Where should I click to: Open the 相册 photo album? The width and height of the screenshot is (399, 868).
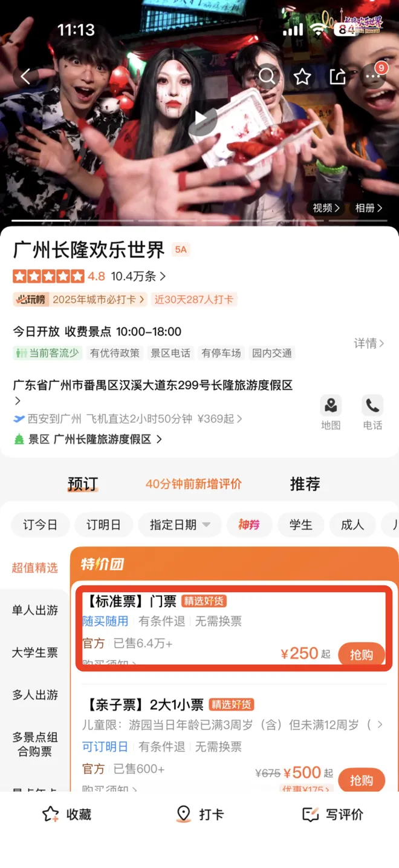pyautogui.click(x=369, y=208)
